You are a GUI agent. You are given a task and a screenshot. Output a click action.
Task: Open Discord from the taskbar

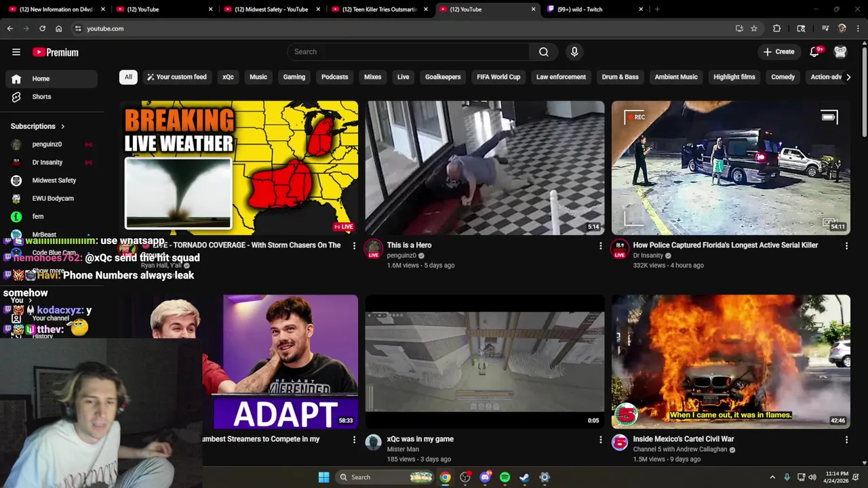coord(485,477)
